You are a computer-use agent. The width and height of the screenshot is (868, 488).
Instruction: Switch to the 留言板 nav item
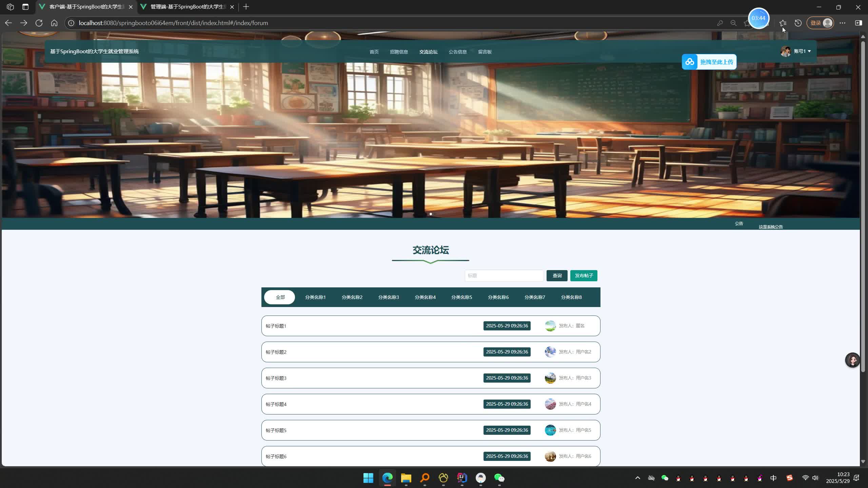484,52
